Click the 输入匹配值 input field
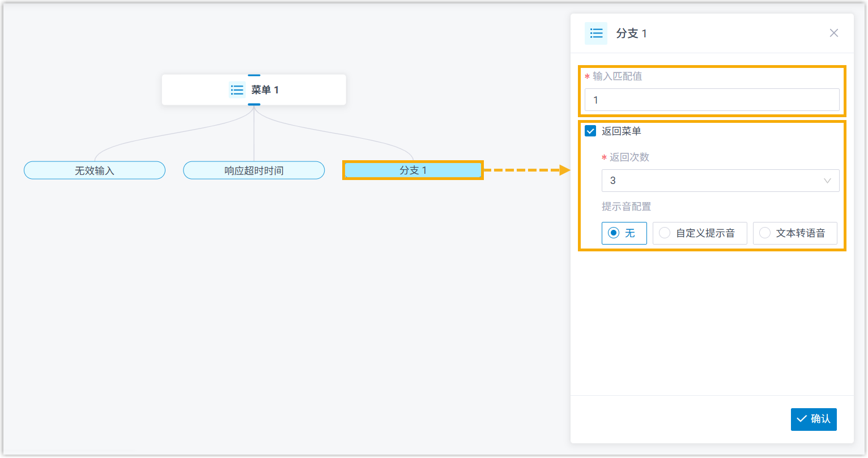The image size is (868, 458). tap(712, 100)
